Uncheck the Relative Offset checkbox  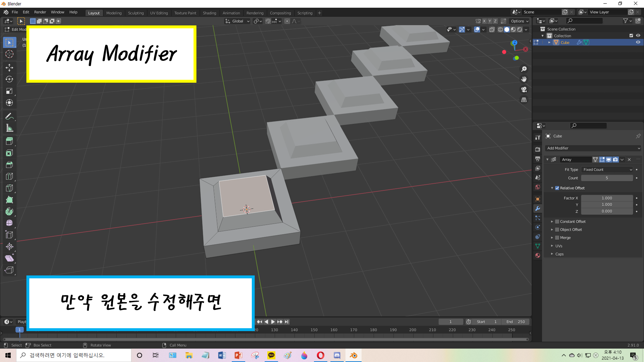point(557,188)
